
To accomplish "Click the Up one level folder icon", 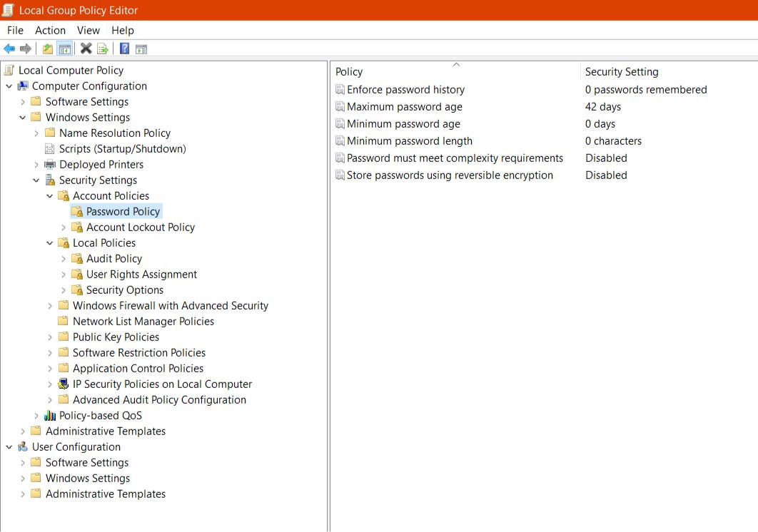I will [x=47, y=48].
